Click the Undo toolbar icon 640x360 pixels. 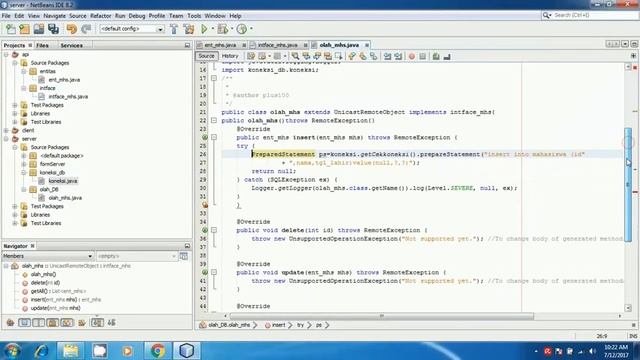72,29
